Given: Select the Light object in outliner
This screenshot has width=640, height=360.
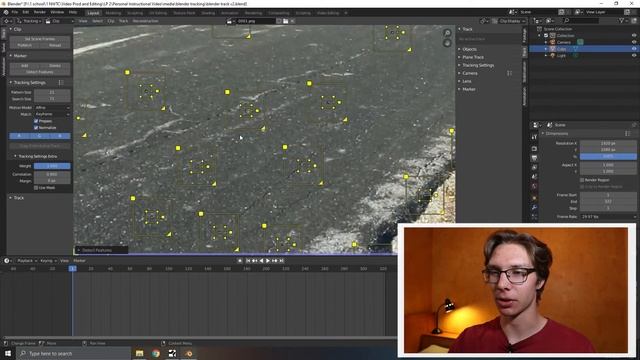Looking at the screenshot, I should pyautogui.click(x=561, y=56).
